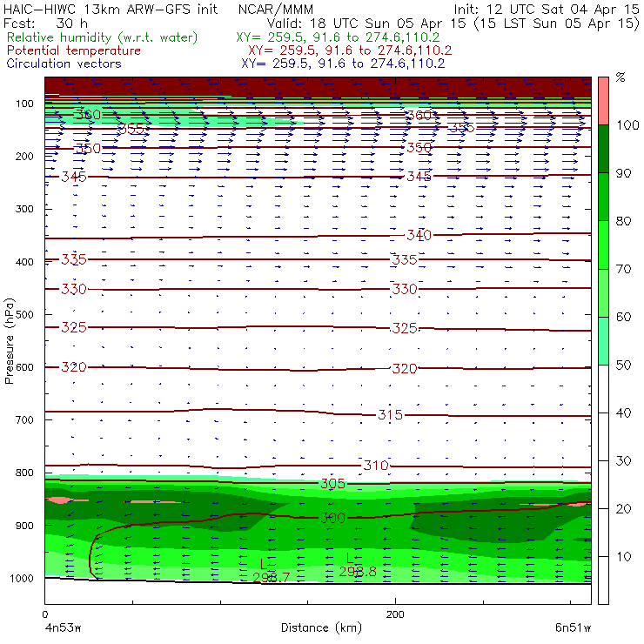The height and width of the screenshot is (644, 644).
Task: Click the 'Valid: 18 UTC Sun 05 Apr 15' text
Action: [x=366, y=23]
